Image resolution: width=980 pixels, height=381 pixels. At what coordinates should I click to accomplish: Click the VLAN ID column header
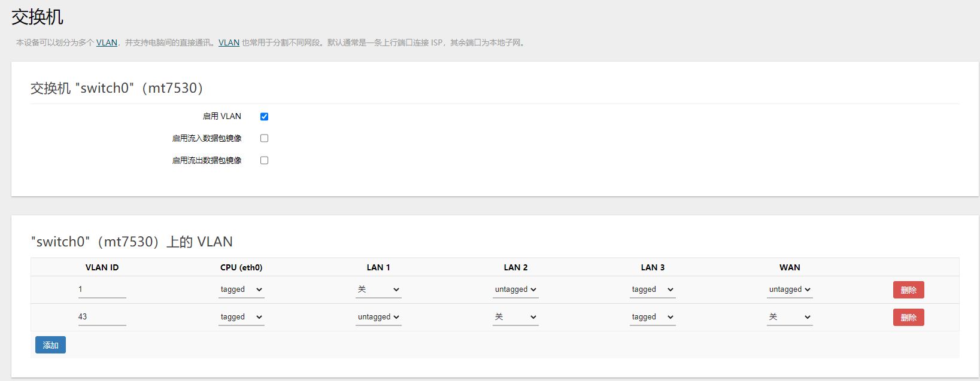[x=102, y=267]
